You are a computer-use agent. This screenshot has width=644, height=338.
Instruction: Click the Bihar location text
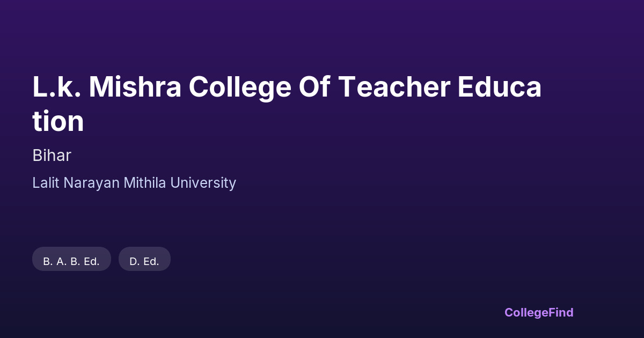point(52,156)
